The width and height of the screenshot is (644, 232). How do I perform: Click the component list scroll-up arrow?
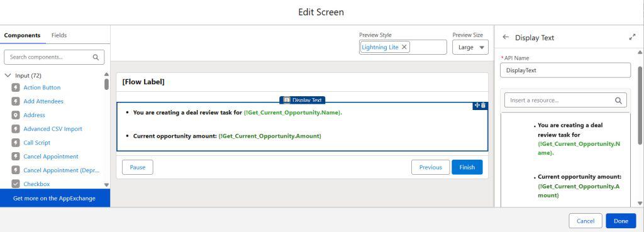coord(107,74)
